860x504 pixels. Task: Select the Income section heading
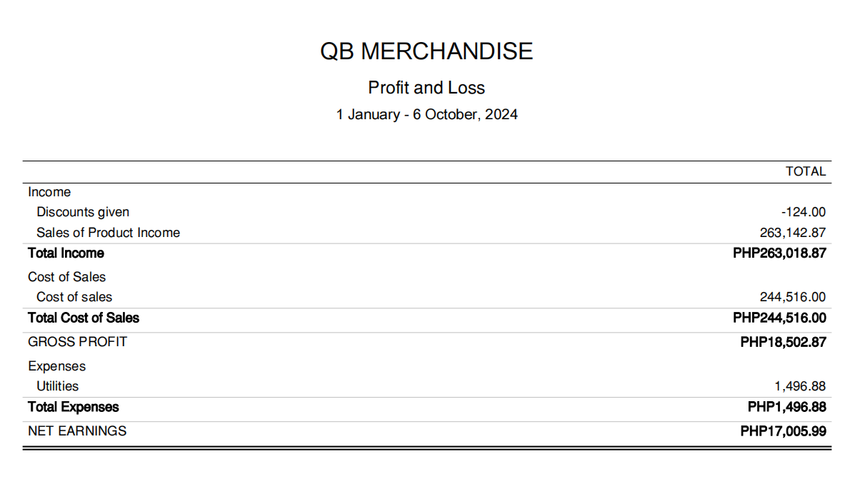point(49,192)
